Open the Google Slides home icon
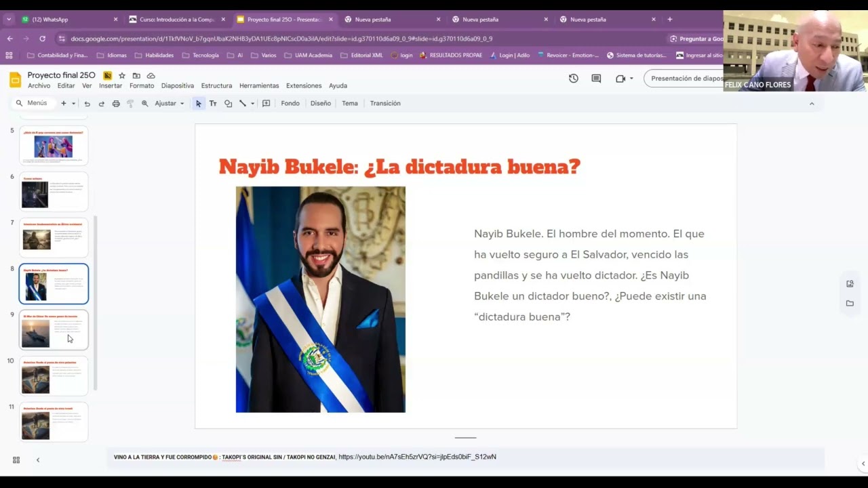 (15, 80)
